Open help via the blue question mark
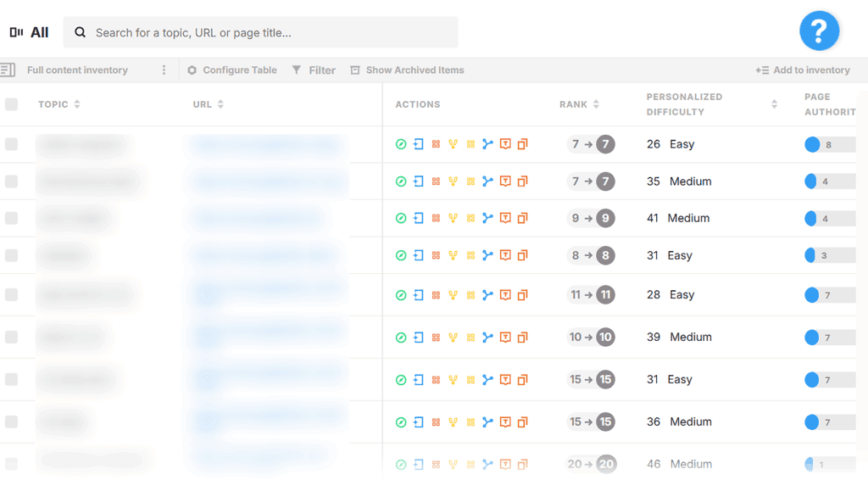 (x=820, y=31)
